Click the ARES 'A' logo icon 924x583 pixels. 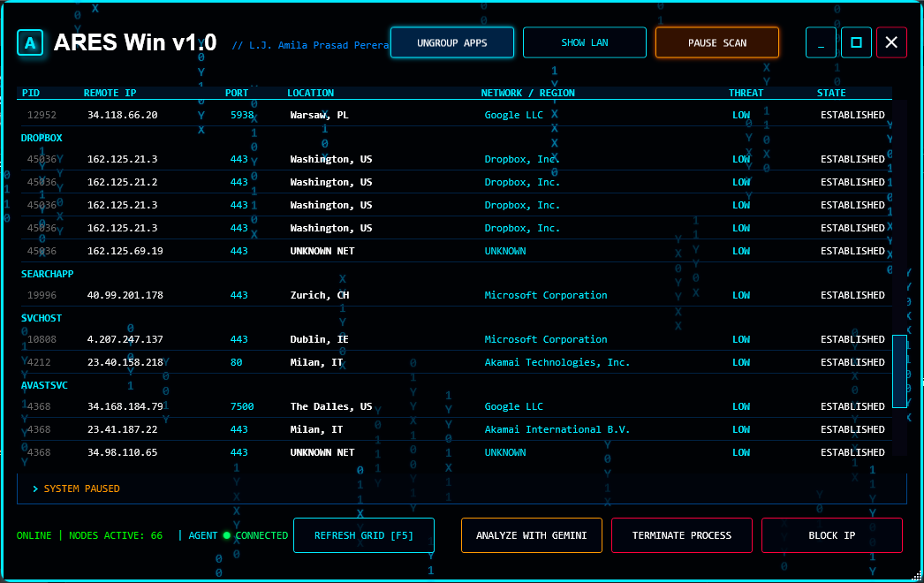point(30,42)
